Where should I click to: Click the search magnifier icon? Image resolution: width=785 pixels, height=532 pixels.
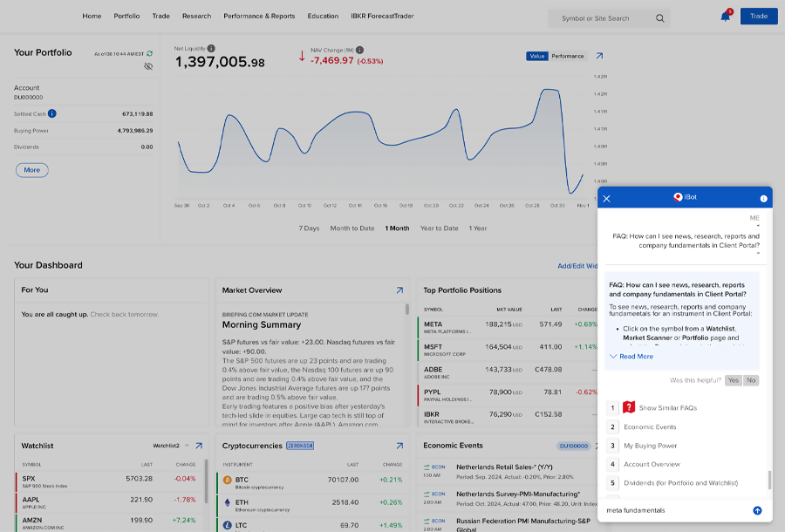(x=660, y=17)
